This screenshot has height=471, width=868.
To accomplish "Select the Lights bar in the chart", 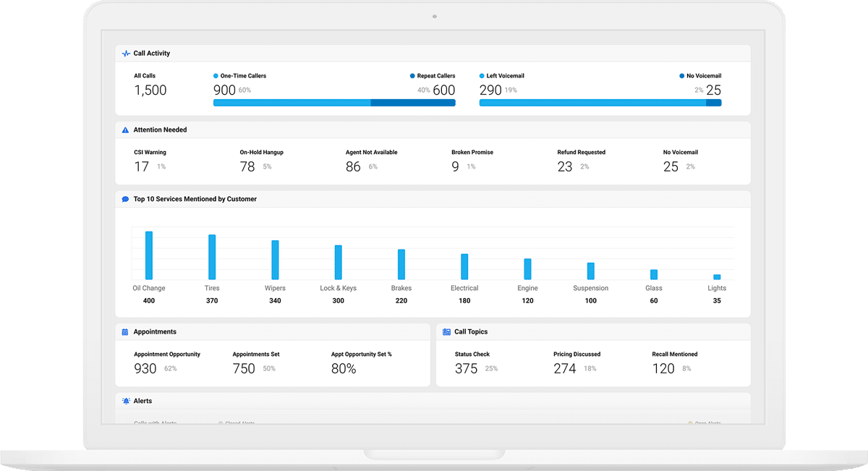I will [717, 276].
